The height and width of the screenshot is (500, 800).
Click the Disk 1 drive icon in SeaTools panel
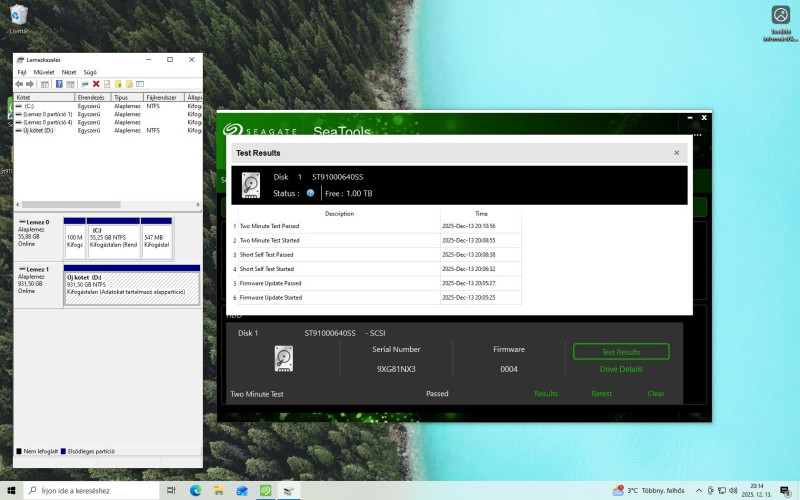coord(284,358)
